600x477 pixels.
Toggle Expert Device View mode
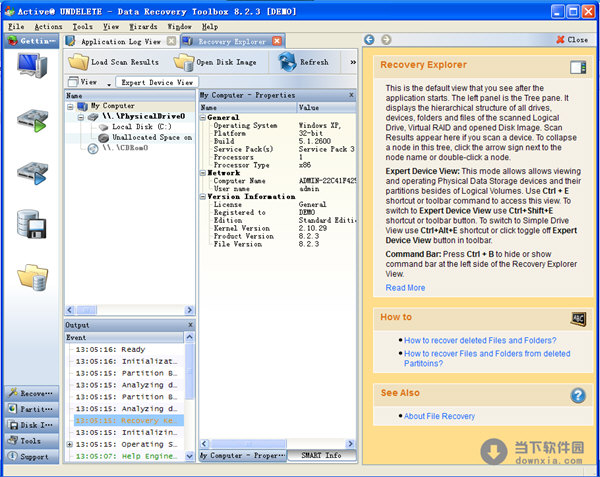pos(157,82)
